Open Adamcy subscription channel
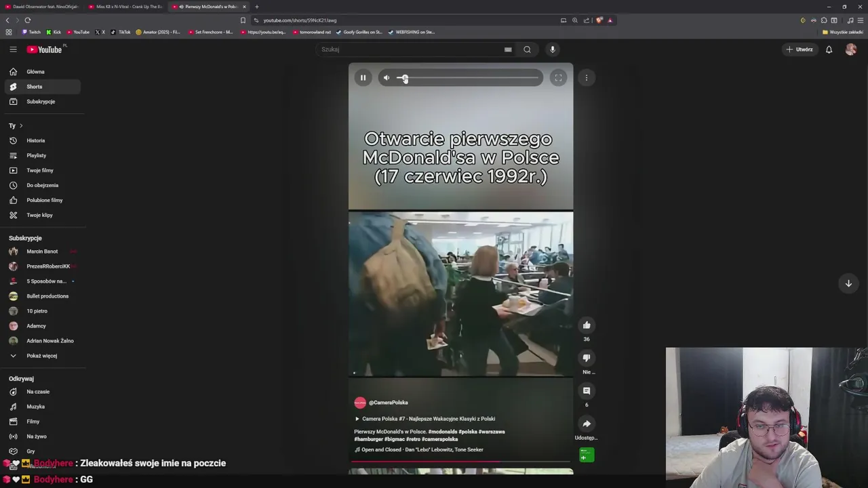The image size is (868, 488). pyautogui.click(x=42, y=326)
